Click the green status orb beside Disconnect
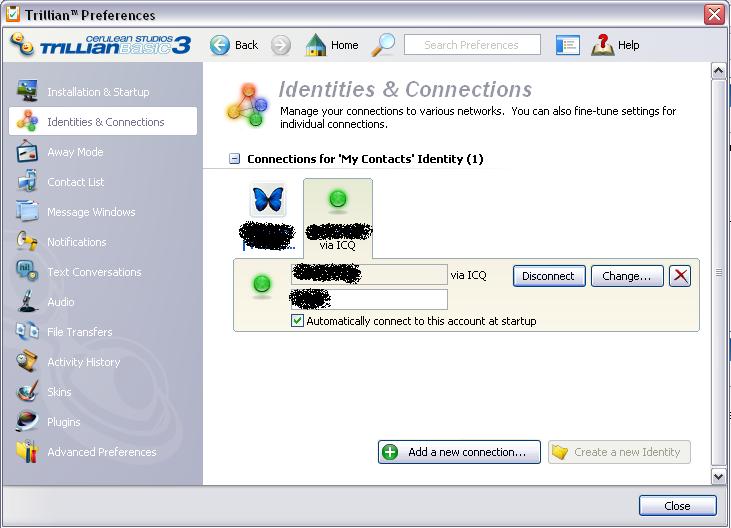 262,284
